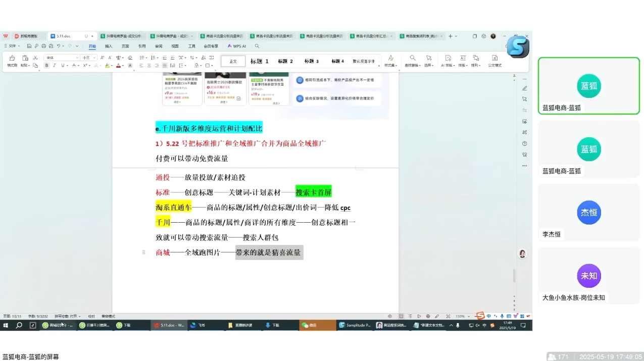Open the 文件 menu
The image size is (644, 361).
(13, 45)
